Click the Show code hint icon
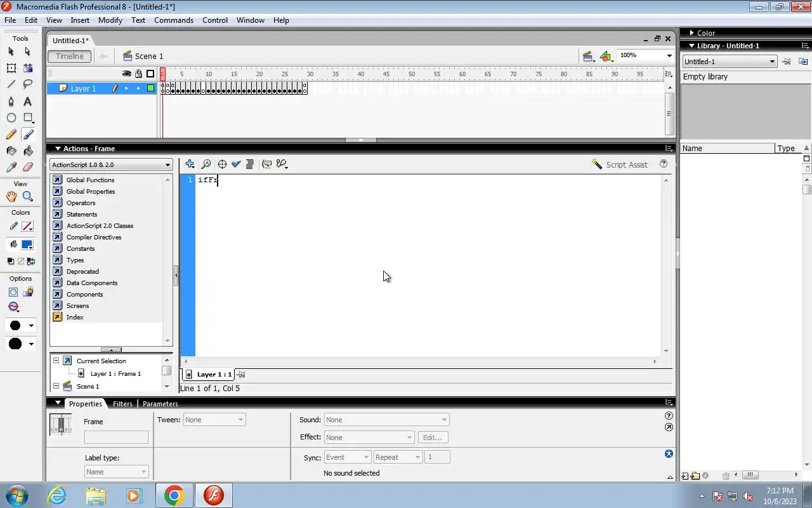 click(x=267, y=164)
